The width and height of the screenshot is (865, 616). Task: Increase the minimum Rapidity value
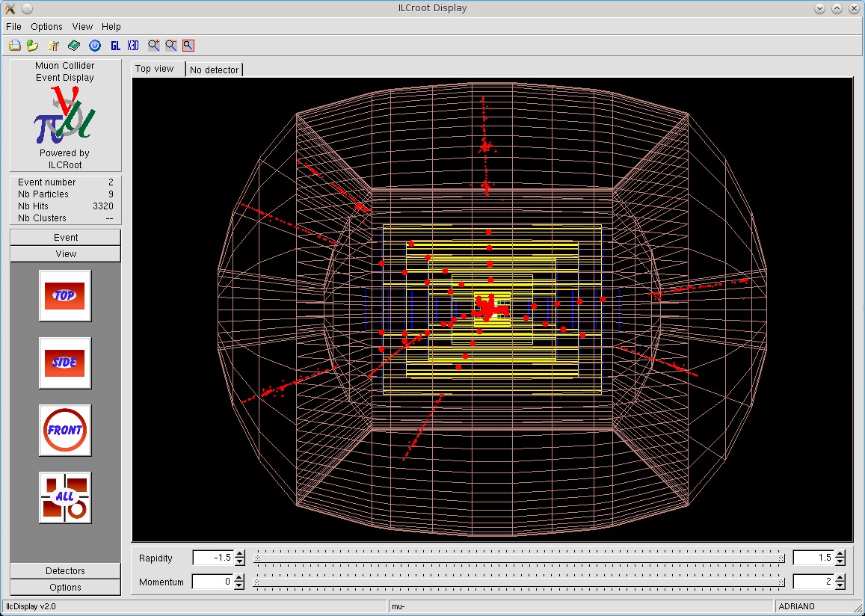(240, 554)
